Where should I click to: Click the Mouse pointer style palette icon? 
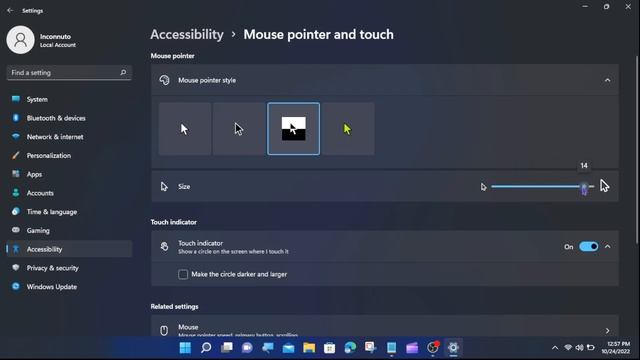pyautogui.click(x=164, y=80)
